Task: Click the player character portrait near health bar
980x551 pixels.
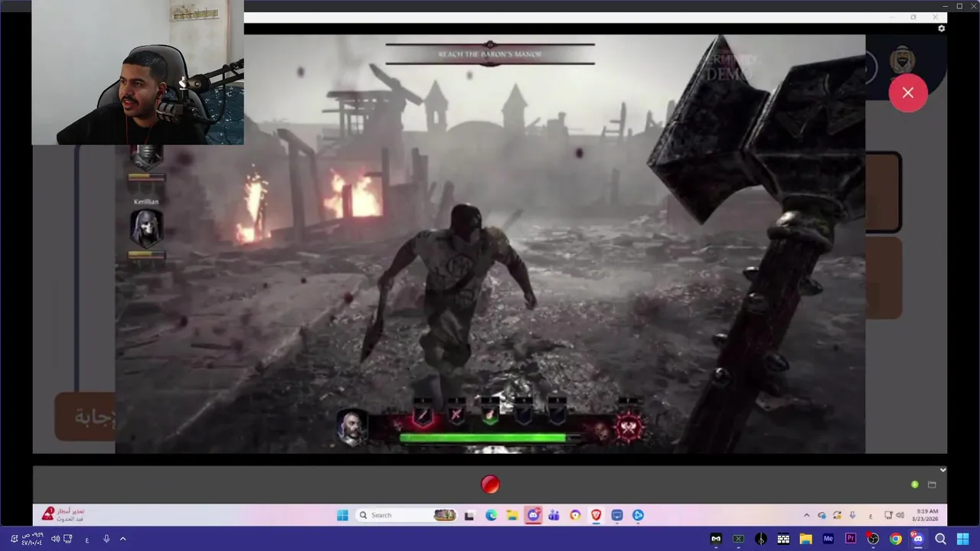Action: coord(352,428)
